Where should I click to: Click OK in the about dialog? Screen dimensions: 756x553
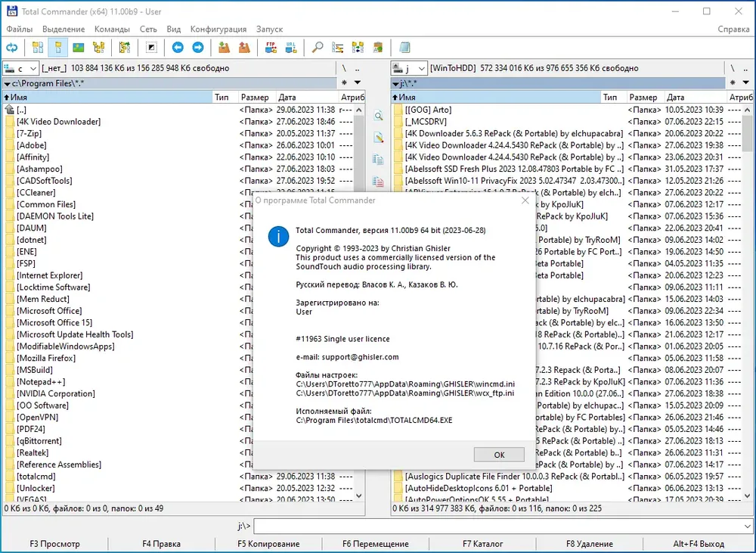tap(499, 455)
